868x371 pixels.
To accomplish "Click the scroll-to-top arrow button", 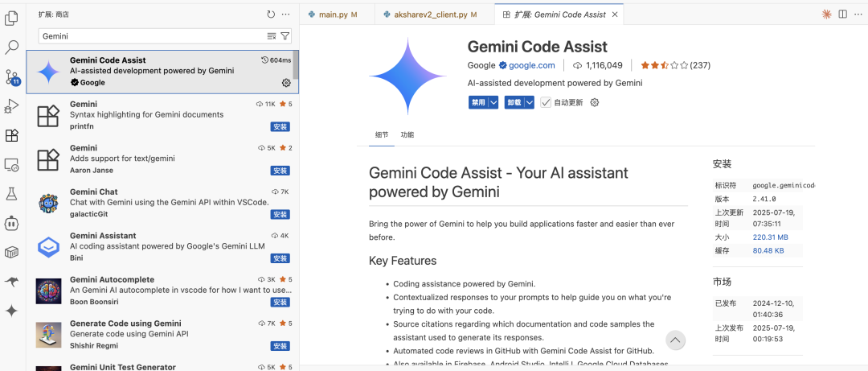I will pyautogui.click(x=676, y=340).
